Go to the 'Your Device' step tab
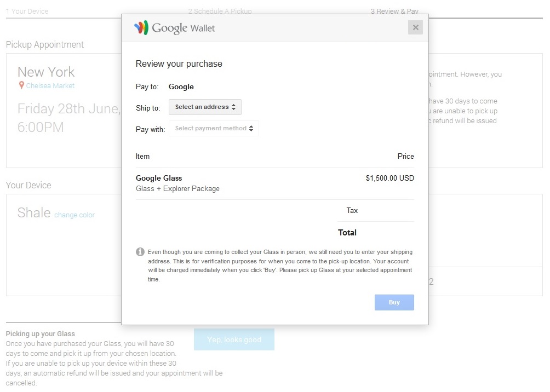550x392 pixels. coord(27,11)
